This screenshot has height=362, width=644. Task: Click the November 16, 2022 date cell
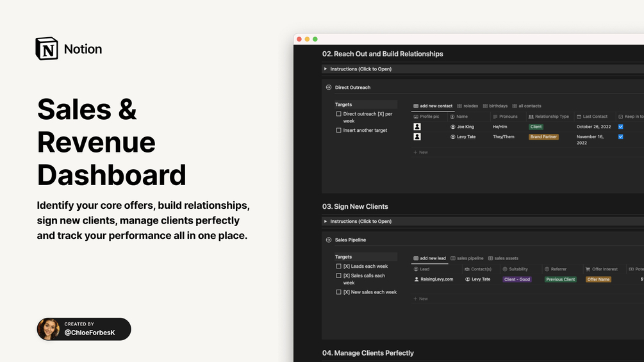click(x=590, y=140)
